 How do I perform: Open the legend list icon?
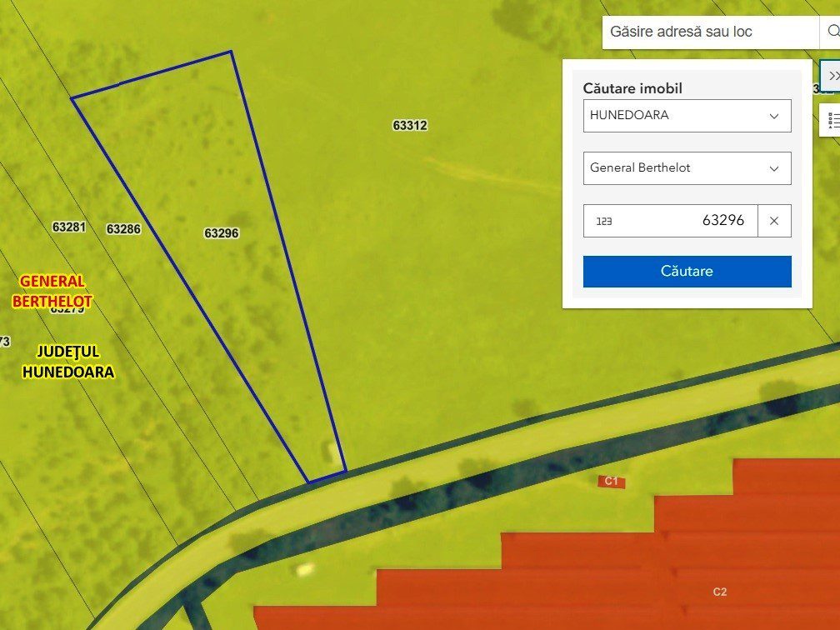(x=831, y=120)
